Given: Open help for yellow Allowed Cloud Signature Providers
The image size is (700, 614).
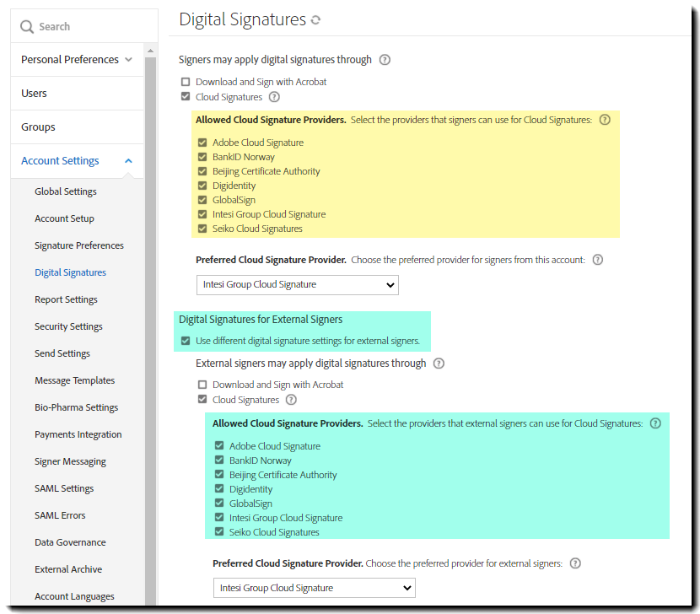Looking at the screenshot, I should click(604, 120).
